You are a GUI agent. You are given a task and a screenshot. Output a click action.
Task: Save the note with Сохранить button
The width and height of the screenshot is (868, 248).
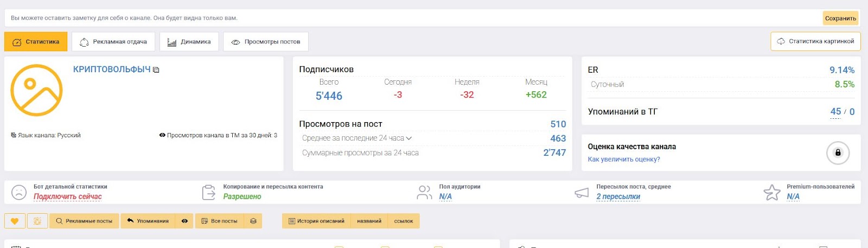[x=840, y=18]
